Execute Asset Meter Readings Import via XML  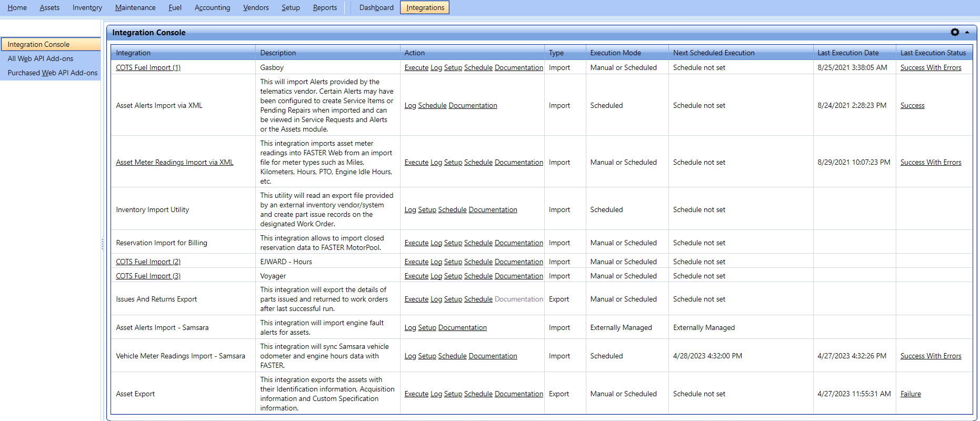tap(416, 162)
